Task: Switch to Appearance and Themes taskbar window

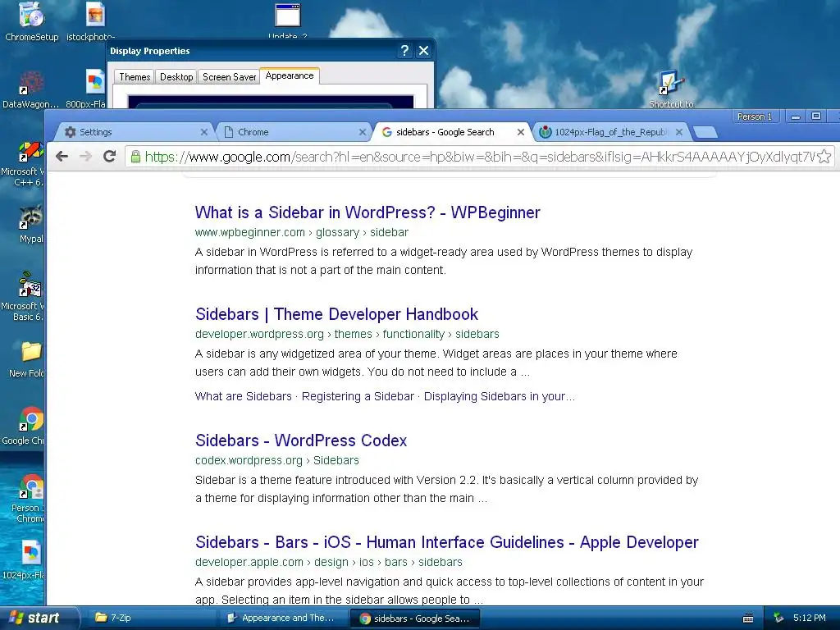Action: (283, 618)
